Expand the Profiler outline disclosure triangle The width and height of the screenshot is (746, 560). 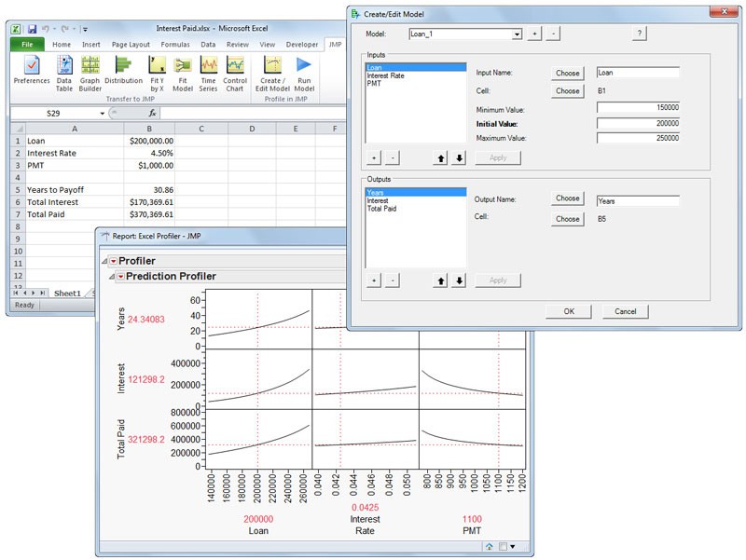(104, 262)
